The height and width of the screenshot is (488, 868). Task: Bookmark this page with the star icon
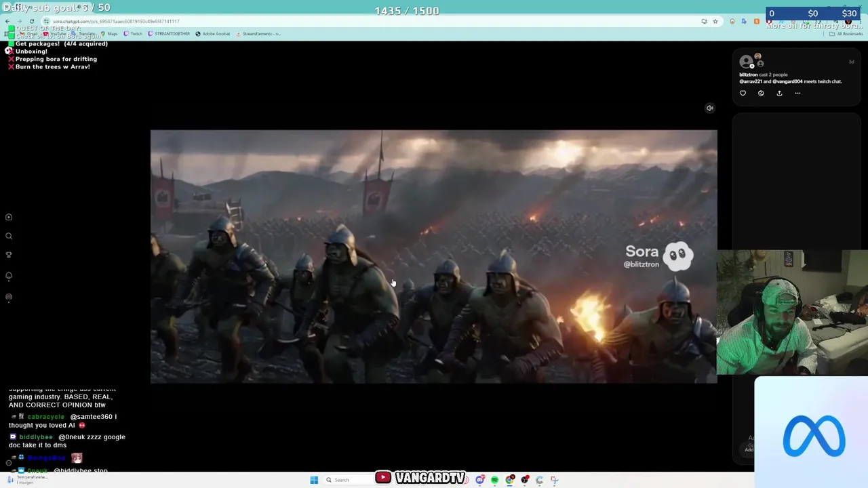pyautogui.click(x=715, y=22)
